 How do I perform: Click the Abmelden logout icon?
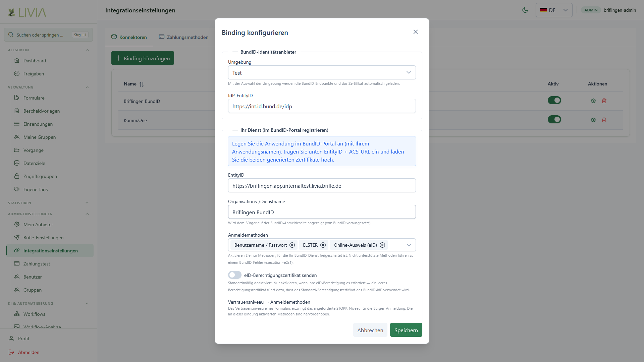click(x=11, y=352)
